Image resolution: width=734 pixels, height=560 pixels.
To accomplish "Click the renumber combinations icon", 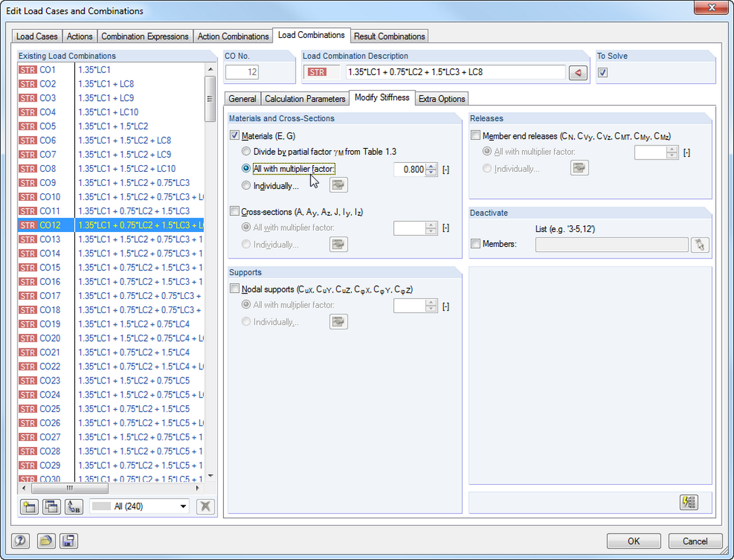I will click(74, 506).
